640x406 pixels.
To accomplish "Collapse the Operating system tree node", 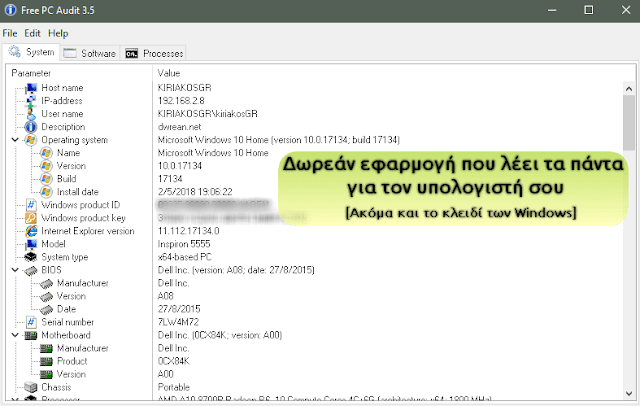I will pyautogui.click(x=15, y=140).
